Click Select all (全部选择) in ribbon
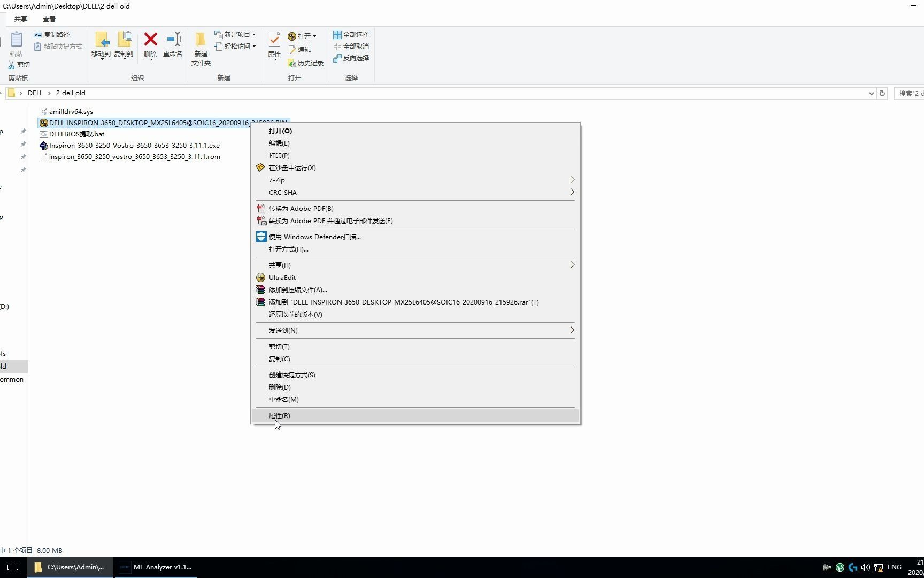The height and width of the screenshot is (578, 924). coord(351,35)
